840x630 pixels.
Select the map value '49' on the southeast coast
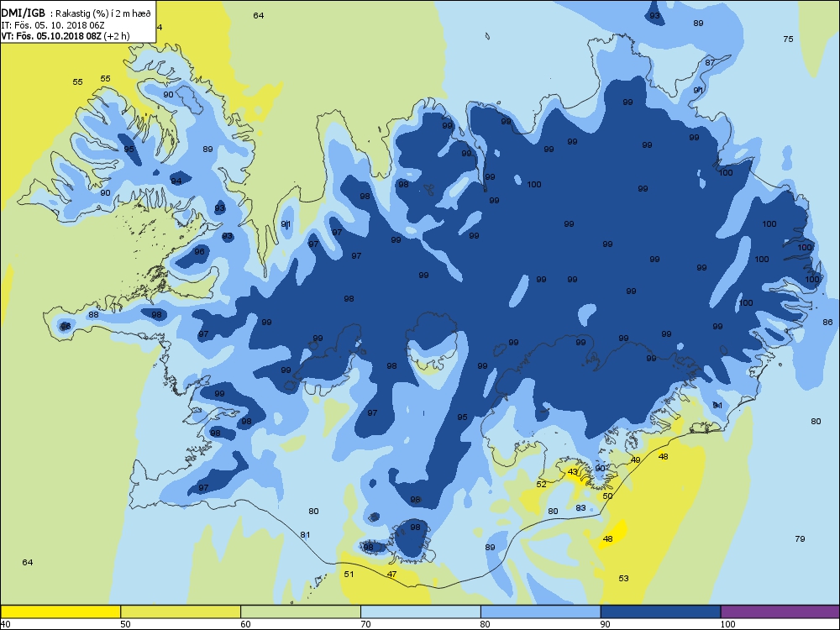[x=635, y=459]
